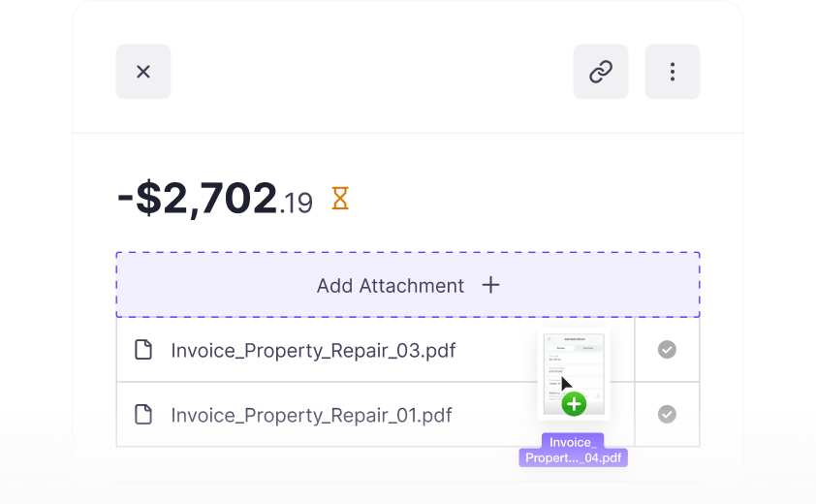Open Invoice_Property_Repair_01.pdf attachment
816x504 pixels.
[311, 415]
